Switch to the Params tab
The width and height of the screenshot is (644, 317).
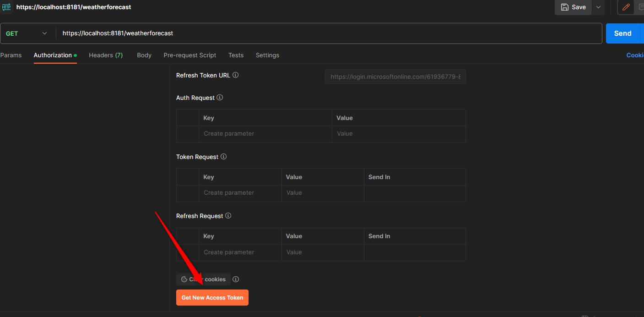coord(11,55)
